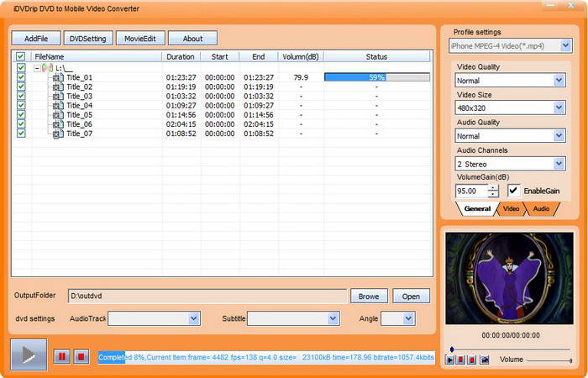Uncheck the Title_06 checkbox
This screenshot has width=588, height=378.
pos(21,124)
